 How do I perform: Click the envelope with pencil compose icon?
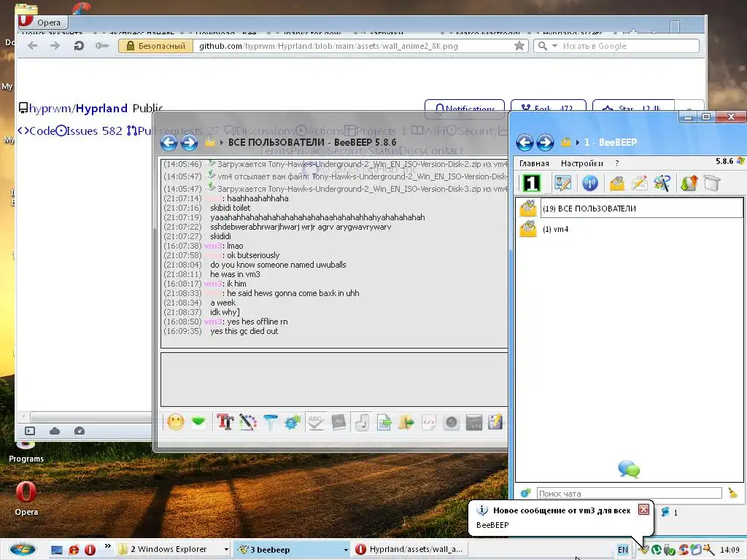tap(639, 183)
